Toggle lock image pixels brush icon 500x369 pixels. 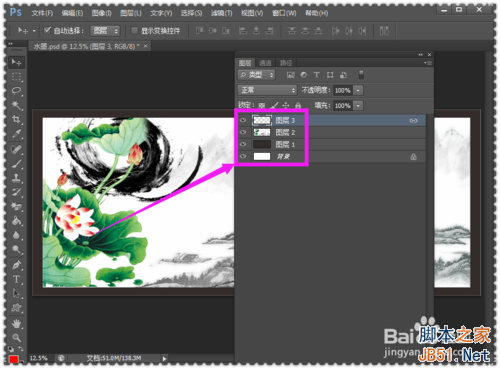click(x=274, y=106)
